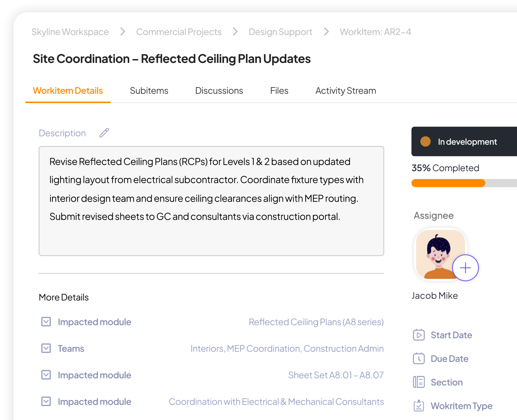
Task: Switch to the Files tab
Action: pyautogui.click(x=279, y=91)
